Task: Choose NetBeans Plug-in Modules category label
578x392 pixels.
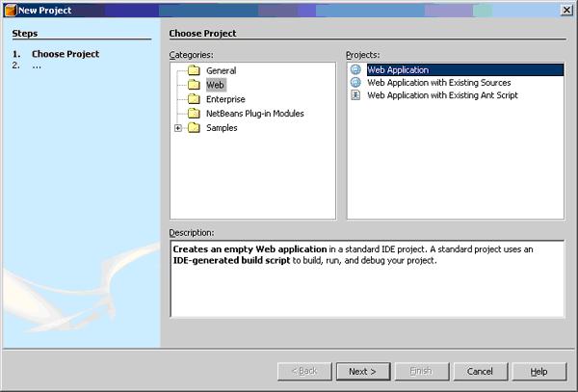Action: coord(254,114)
